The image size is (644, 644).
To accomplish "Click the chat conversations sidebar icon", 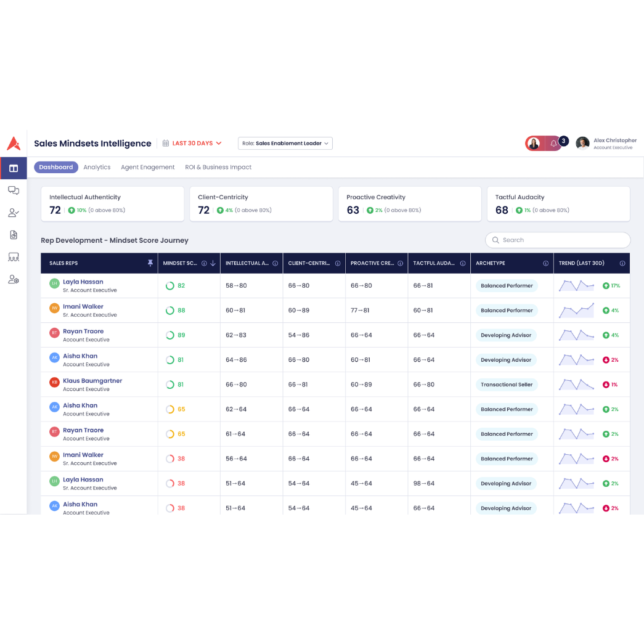I will tap(13, 190).
